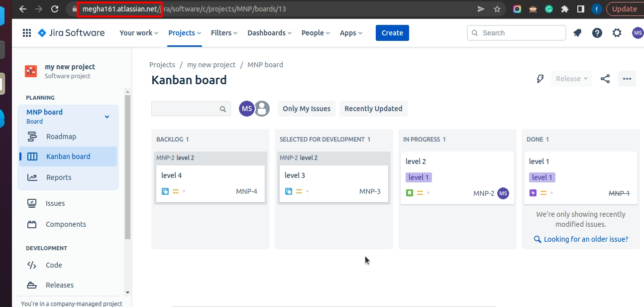Click the medium priority icon on MNP-1

coord(543,193)
